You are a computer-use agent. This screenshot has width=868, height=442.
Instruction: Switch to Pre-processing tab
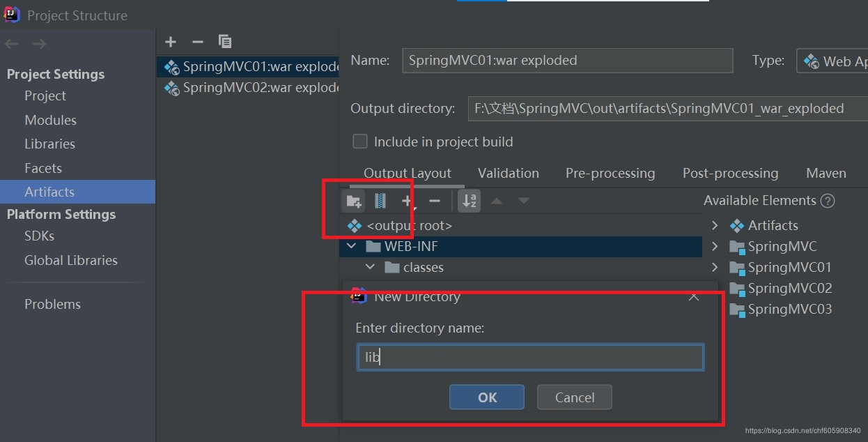(x=610, y=173)
